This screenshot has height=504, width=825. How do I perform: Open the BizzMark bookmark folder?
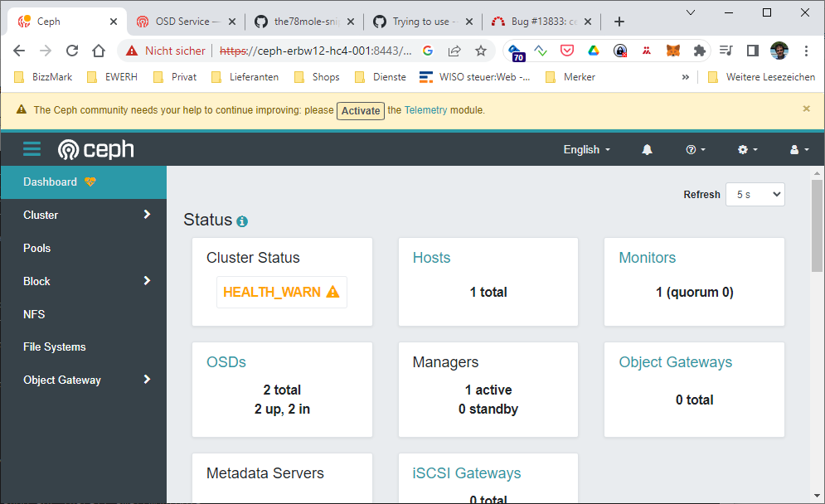(x=43, y=77)
